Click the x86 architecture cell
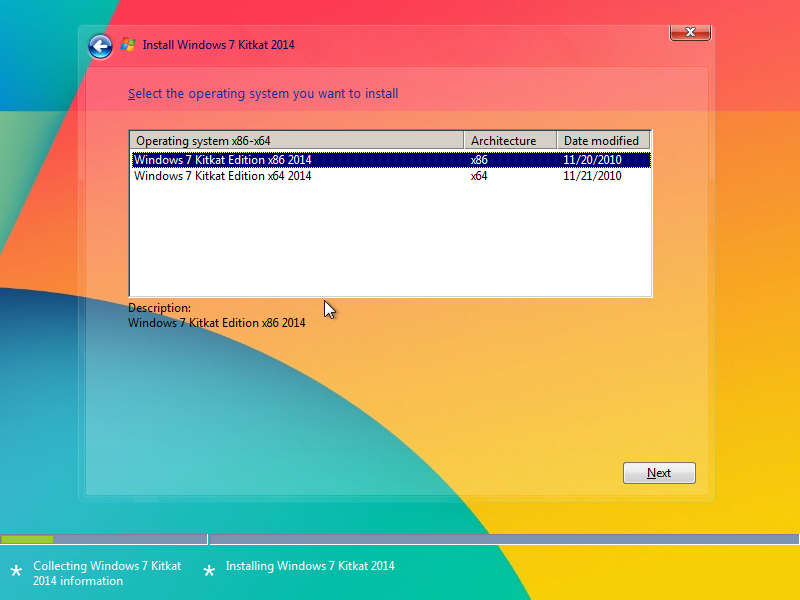 [x=479, y=160]
